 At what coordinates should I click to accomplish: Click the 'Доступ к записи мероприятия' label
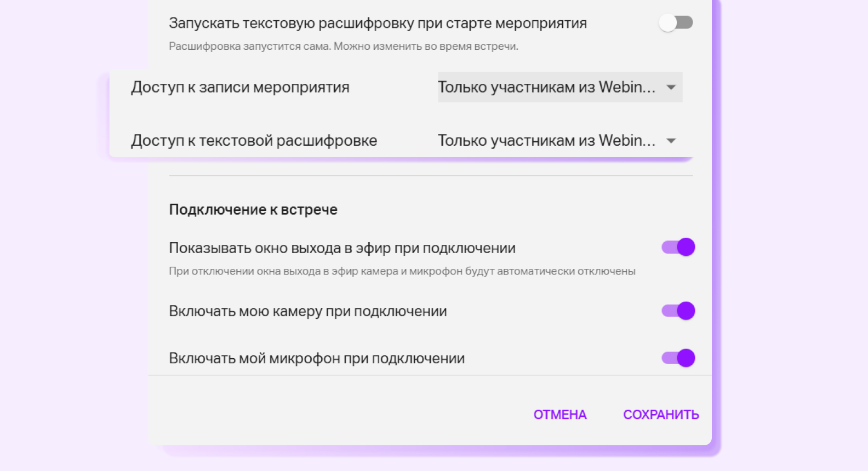click(x=240, y=88)
